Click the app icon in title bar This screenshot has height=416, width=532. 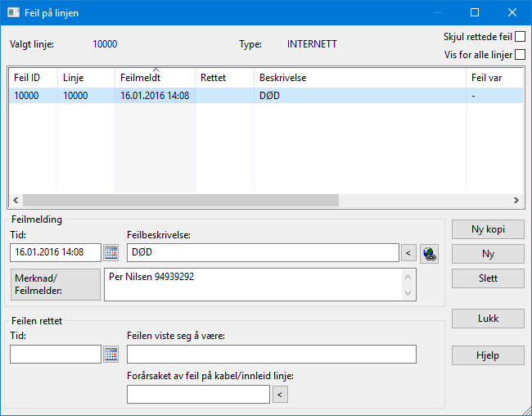click(14, 13)
